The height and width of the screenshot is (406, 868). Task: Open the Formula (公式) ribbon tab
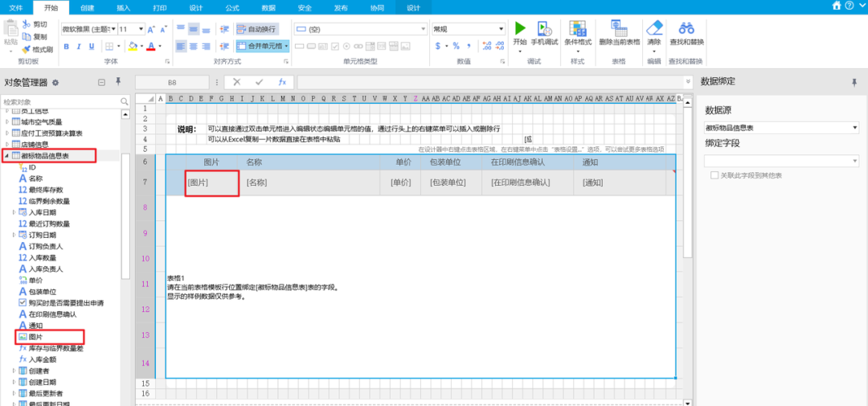point(232,6)
